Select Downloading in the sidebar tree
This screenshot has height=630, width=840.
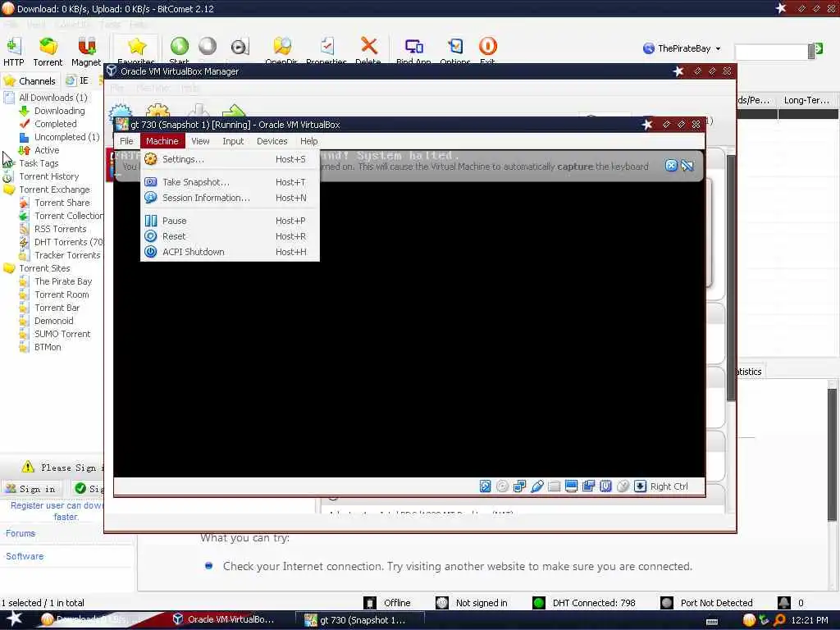pyautogui.click(x=59, y=111)
